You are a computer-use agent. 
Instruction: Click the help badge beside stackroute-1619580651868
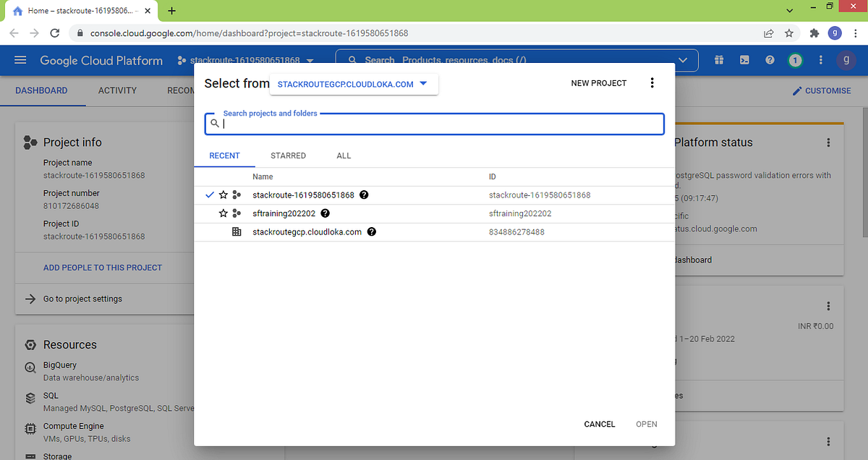coord(364,195)
